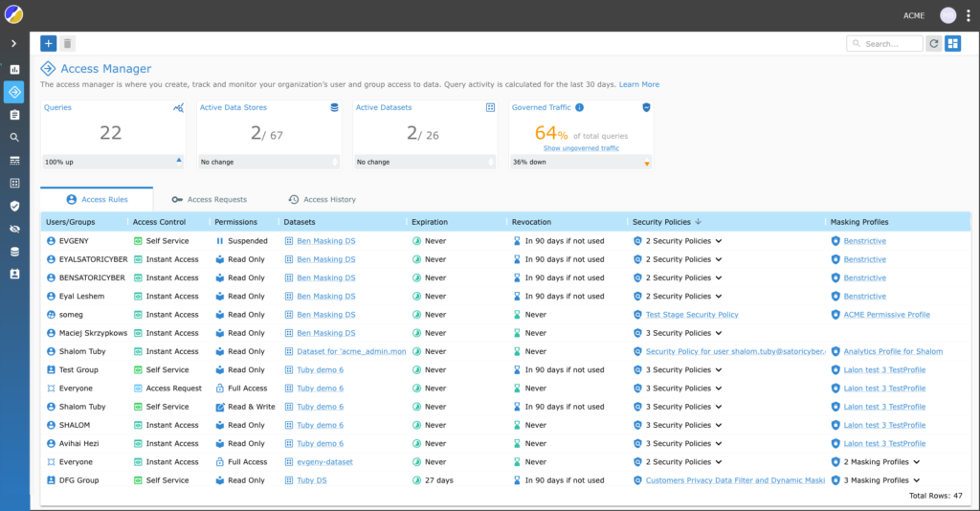980x511 pixels.
Task: Sort by Revocation column header
Action: (531, 222)
